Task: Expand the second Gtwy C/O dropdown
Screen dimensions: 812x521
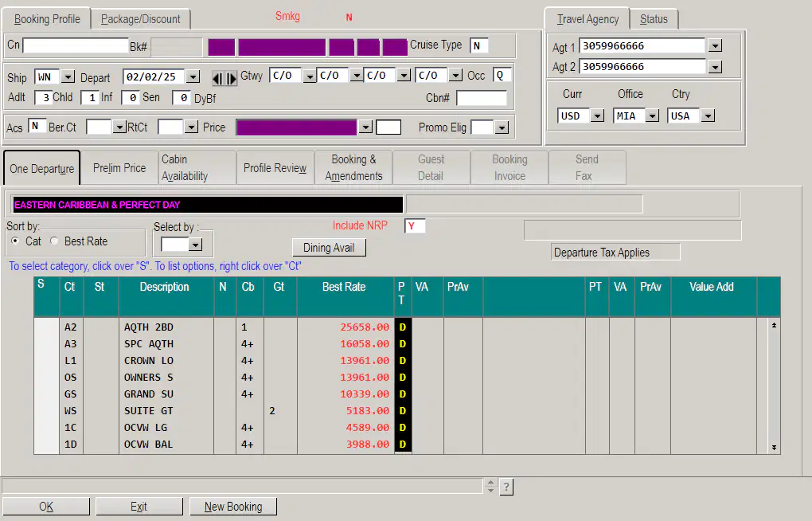Action: click(x=357, y=76)
